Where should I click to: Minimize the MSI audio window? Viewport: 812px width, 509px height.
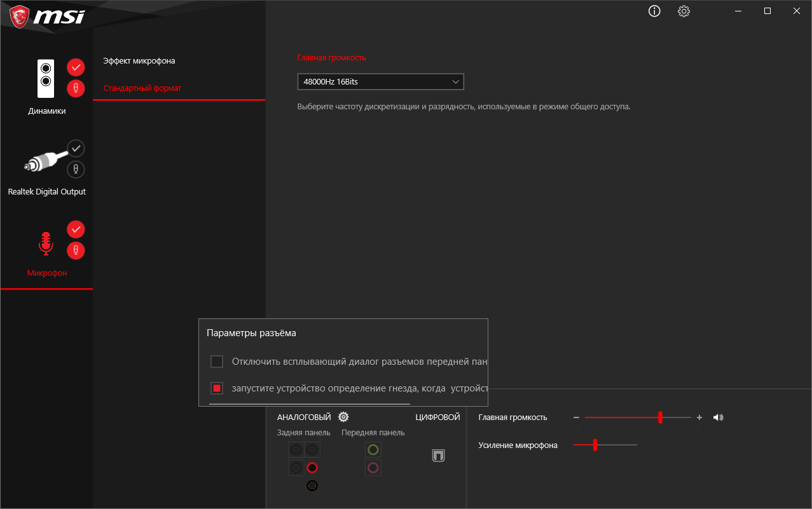(x=738, y=11)
